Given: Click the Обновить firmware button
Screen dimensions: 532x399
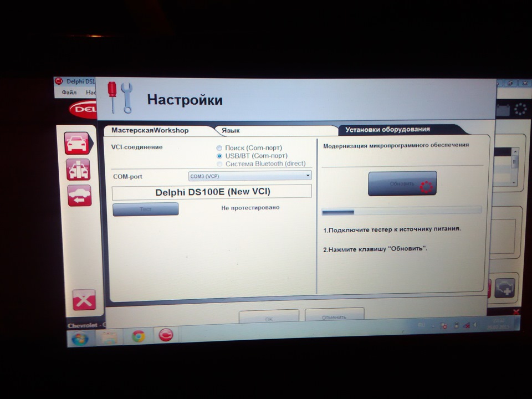Looking at the screenshot, I should click(402, 183).
